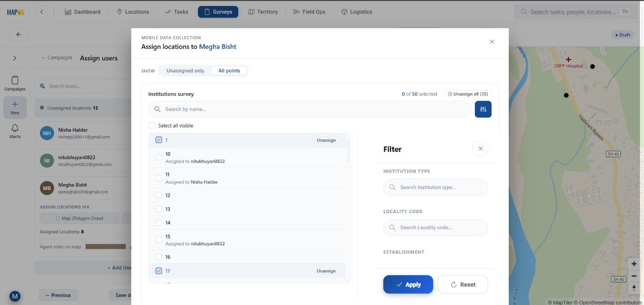The height and width of the screenshot is (305, 644).
Task: Unassign location 1
Action: click(x=326, y=140)
